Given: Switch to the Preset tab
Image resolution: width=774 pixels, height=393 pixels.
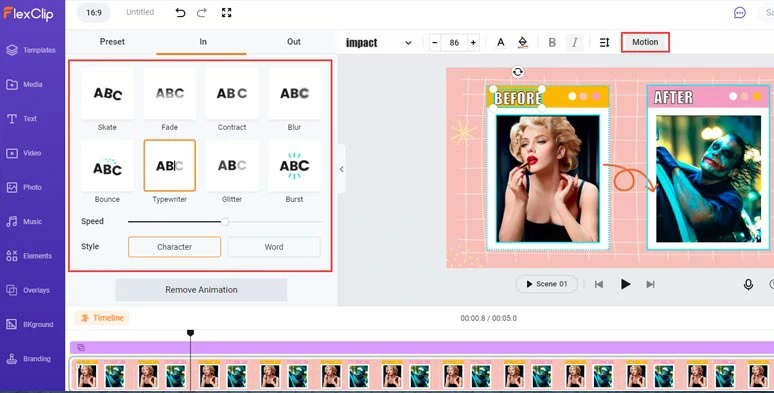Looking at the screenshot, I should pos(112,42).
